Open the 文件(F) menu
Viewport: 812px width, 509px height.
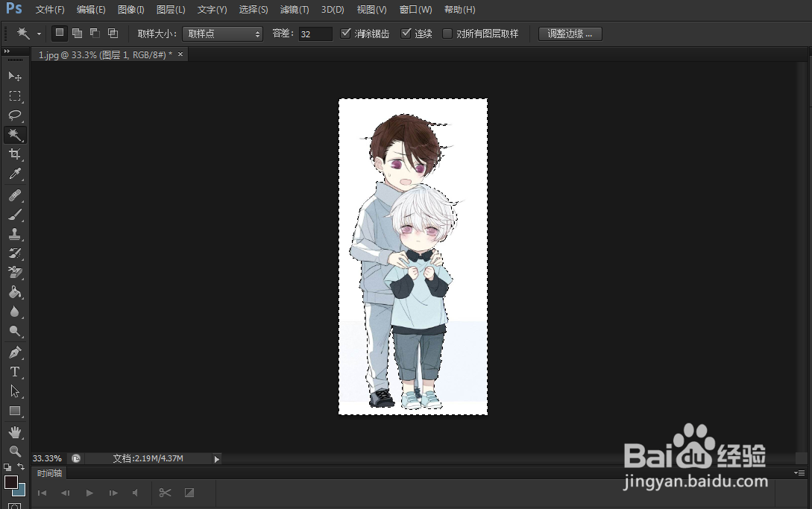(50, 10)
